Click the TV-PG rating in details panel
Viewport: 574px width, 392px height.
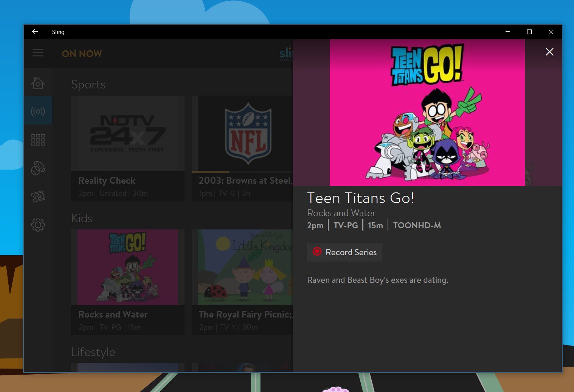[346, 226]
